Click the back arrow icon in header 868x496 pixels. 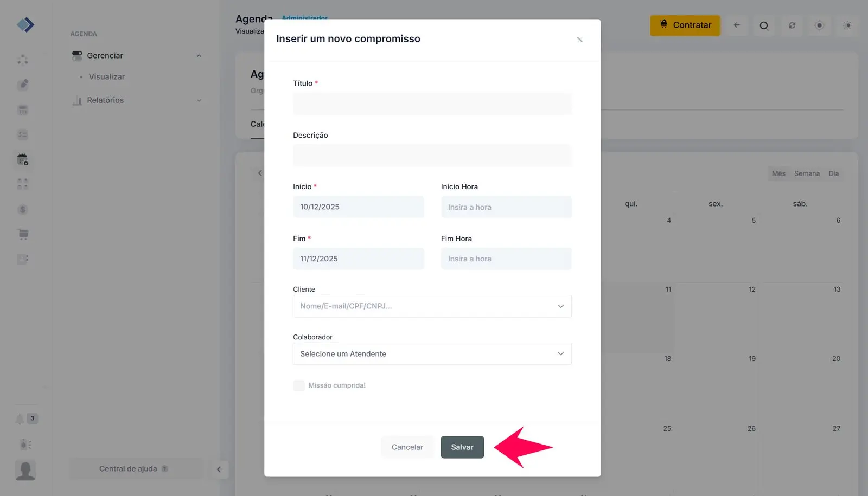click(737, 25)
